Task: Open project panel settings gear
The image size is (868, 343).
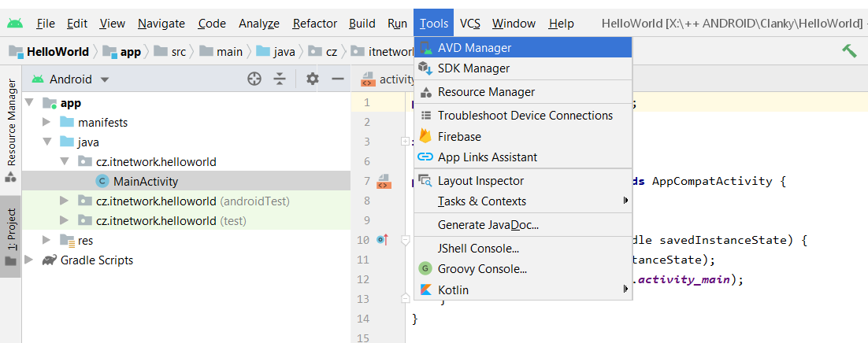Action: pos(313,79)
